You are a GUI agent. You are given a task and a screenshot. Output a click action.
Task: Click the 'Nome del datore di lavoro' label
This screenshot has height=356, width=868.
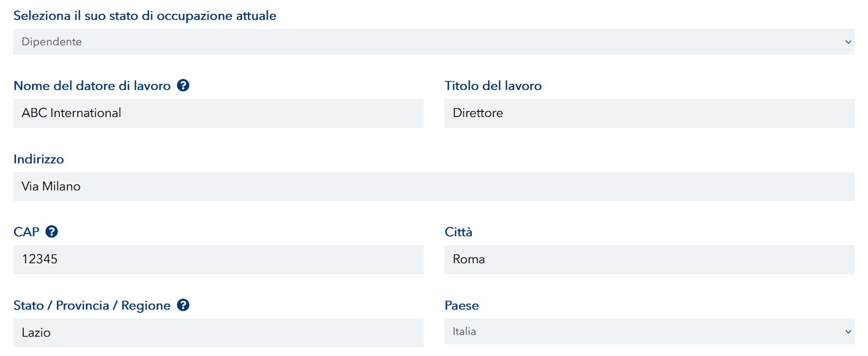pyautogui.click(x=92, y=86)
